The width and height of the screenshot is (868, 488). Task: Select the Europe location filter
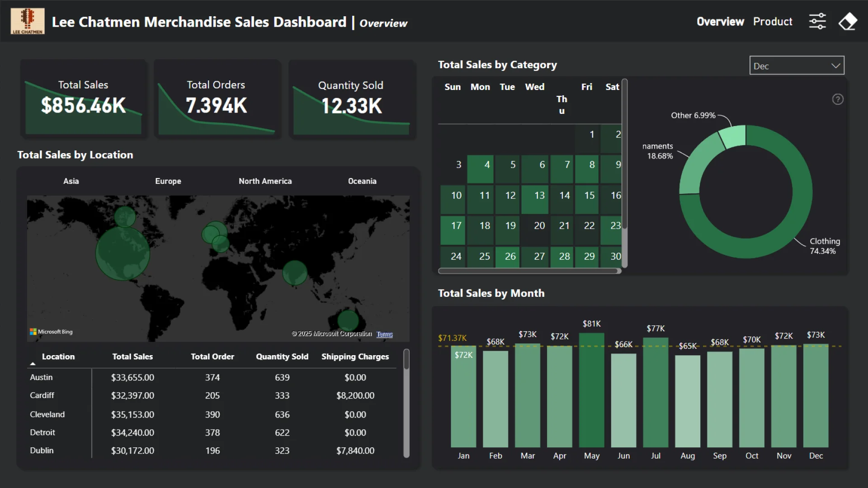coord(168,181)
